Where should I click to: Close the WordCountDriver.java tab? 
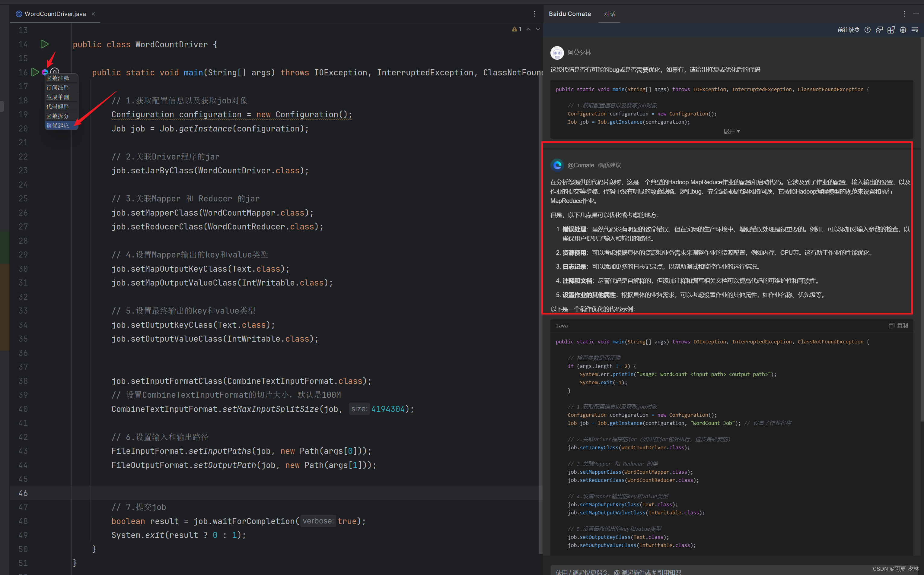93,14
